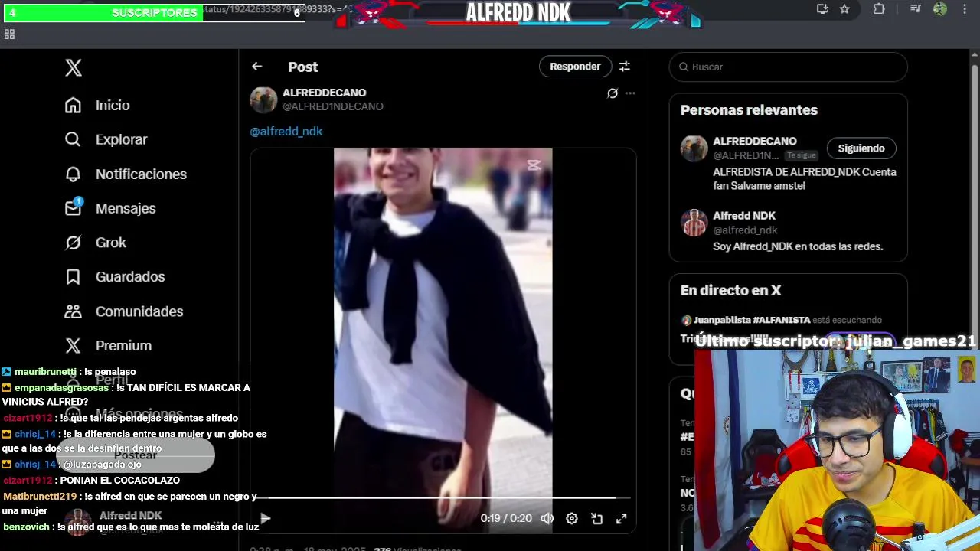This screenshot has height=551, width=980.
Task: Open Alfredd NDK relevant profile
Action: (744, 216)
